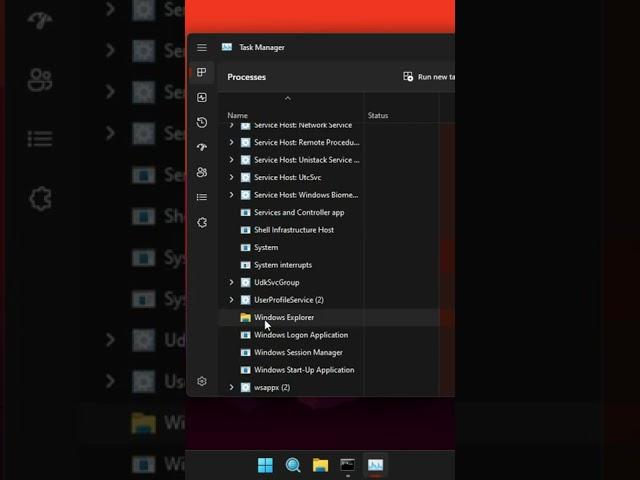Click the icon beside Shell Infrastructure Host
The image size is (640, 480).
coord(245,230)
